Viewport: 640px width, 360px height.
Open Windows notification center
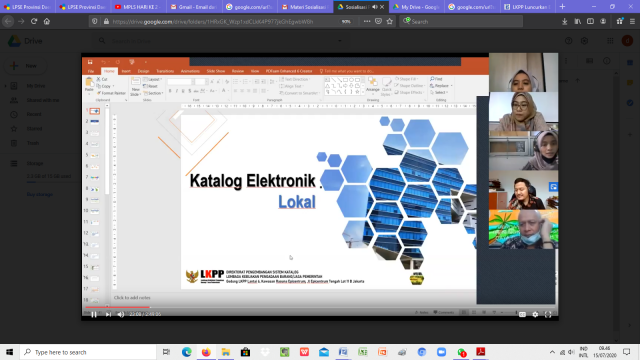coord(627,352)
